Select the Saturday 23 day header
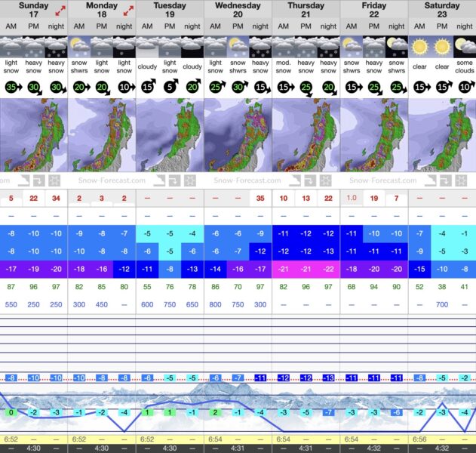 pyautogui.click(x=442, y=10)
